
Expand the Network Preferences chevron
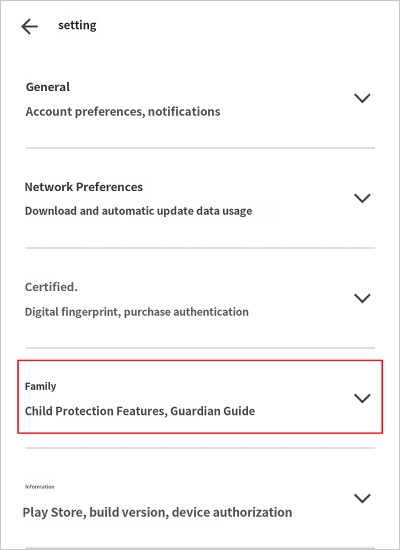pos(362,198)
